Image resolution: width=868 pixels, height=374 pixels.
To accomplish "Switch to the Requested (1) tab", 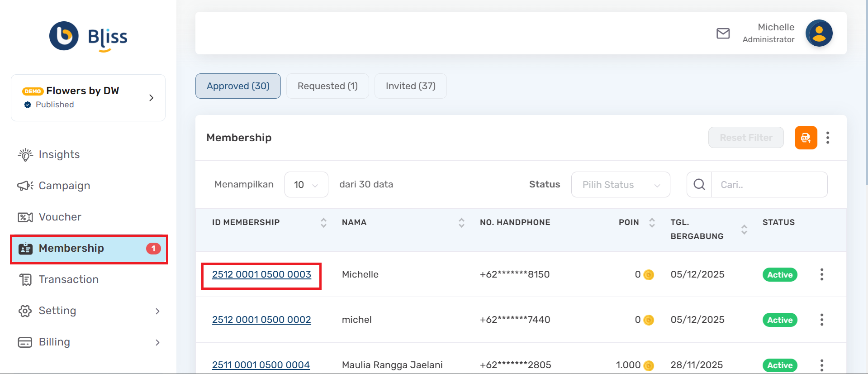I will 327,86.
